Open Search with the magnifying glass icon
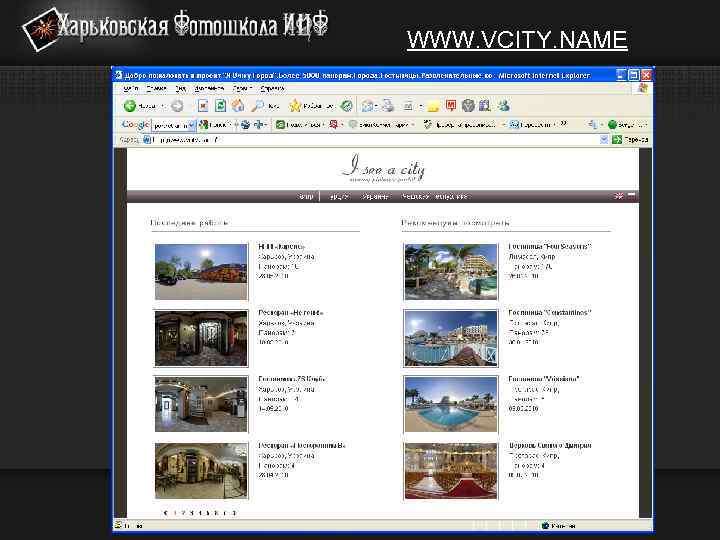 tap(257, 106)
